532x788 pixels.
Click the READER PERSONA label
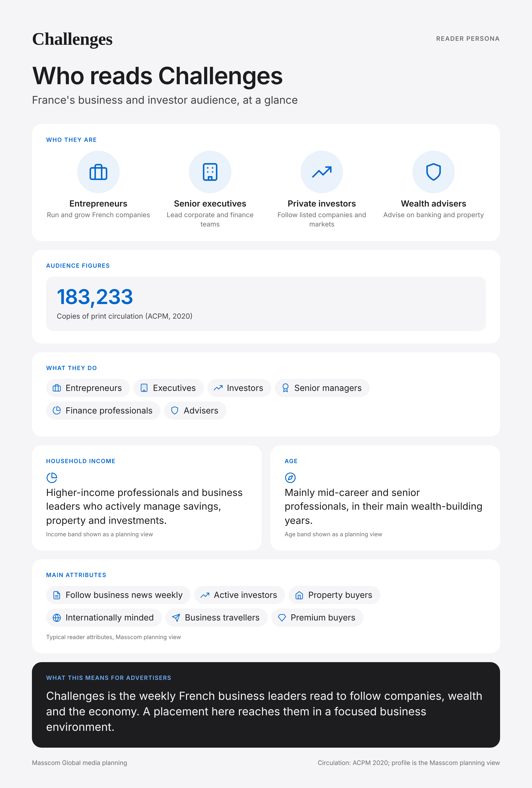point(467,39)
